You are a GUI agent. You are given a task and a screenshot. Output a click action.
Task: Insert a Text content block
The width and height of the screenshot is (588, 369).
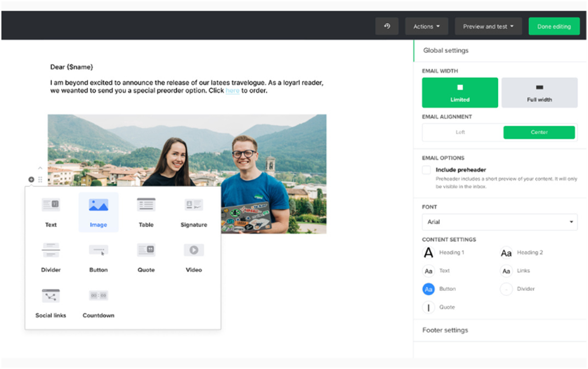[x=51, y=212]
